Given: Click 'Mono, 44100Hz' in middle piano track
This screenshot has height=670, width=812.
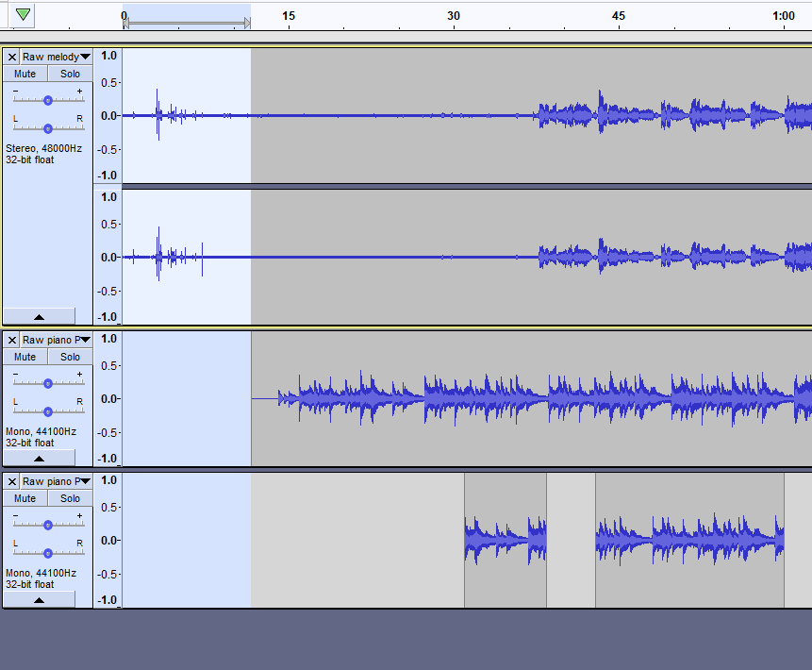Looking at the screenshot, I should tap(41, 431).
